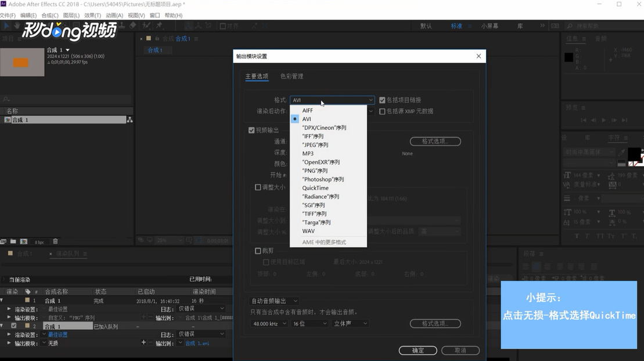Image resolution: width=644 pixels, height=361 pixels.
Task: Switch to view axis mode icon
Action: [208, 26]
